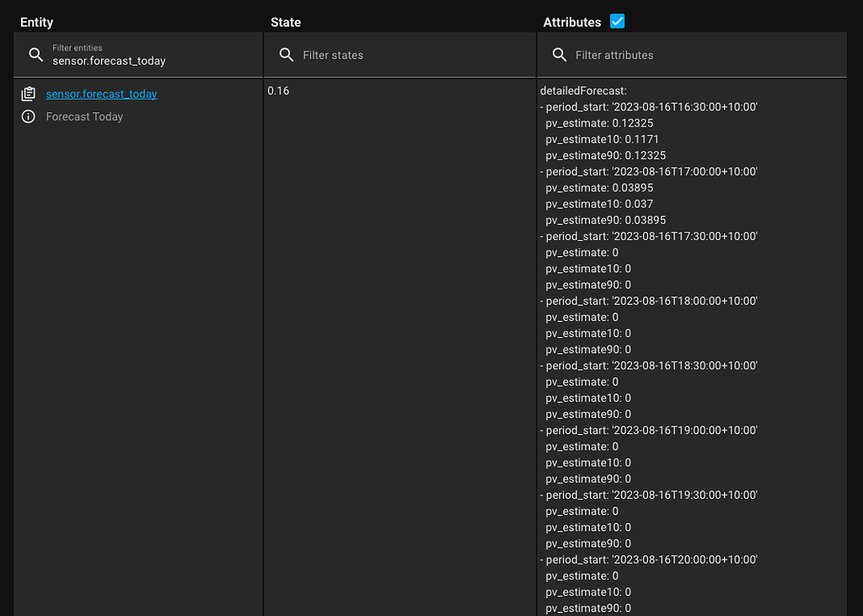Click the Entity column header

point(36,22)
